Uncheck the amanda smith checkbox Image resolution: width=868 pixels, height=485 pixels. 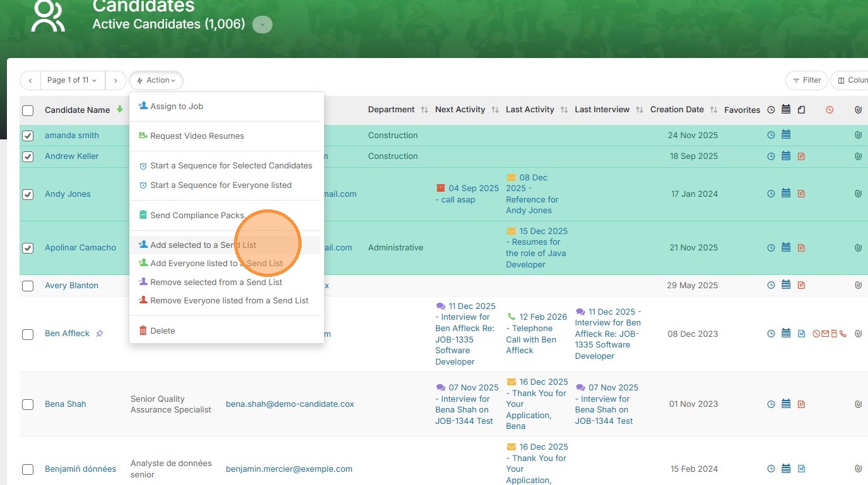click(28, 136)
